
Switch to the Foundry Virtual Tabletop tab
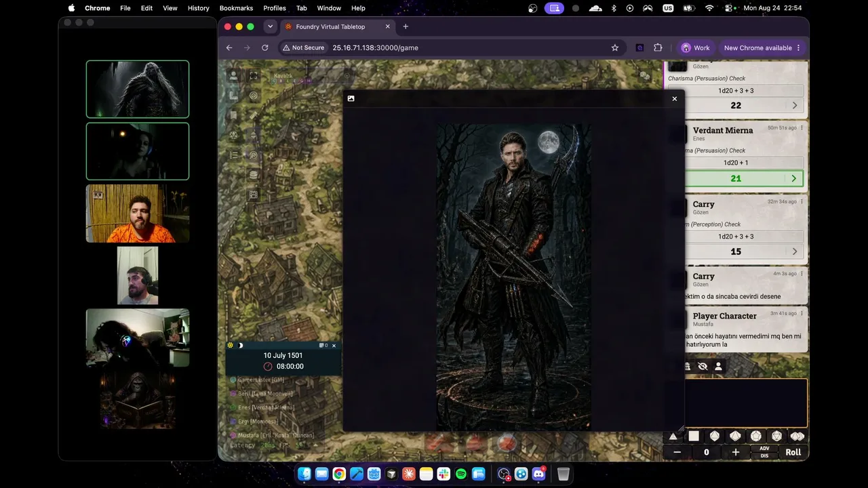tap(336, 26)
